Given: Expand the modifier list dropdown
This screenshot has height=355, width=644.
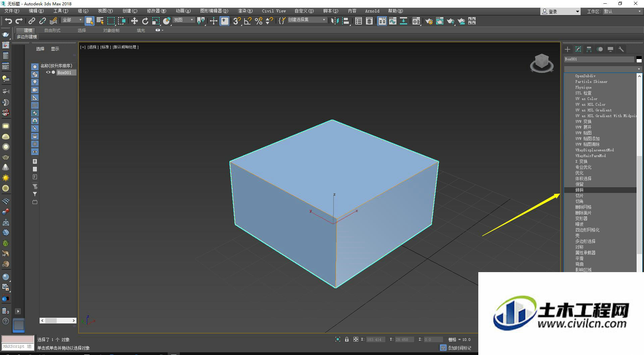Looking at the screenshot, I should [x=603, y=69].
